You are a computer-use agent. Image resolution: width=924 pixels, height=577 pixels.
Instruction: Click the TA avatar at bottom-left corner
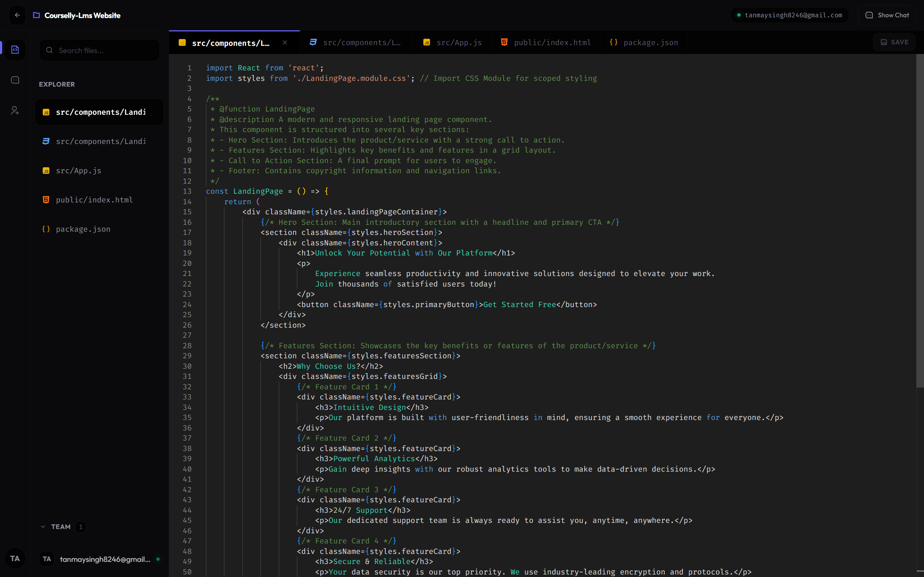click(x=15, y=558)
